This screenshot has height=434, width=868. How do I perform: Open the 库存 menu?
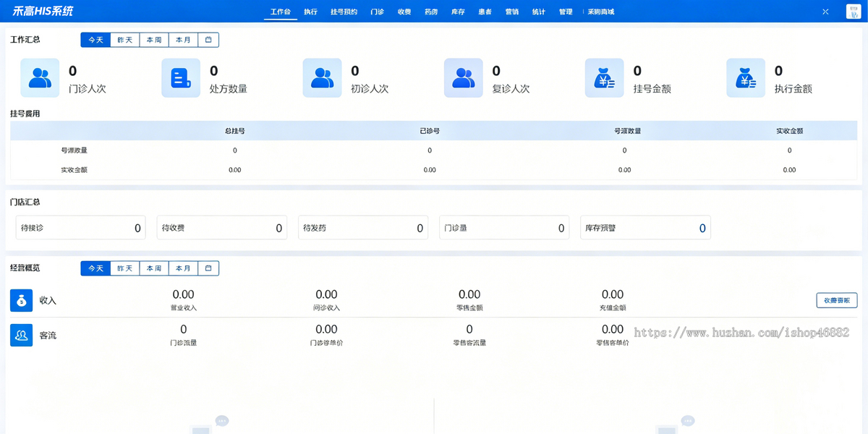[458, 12]
